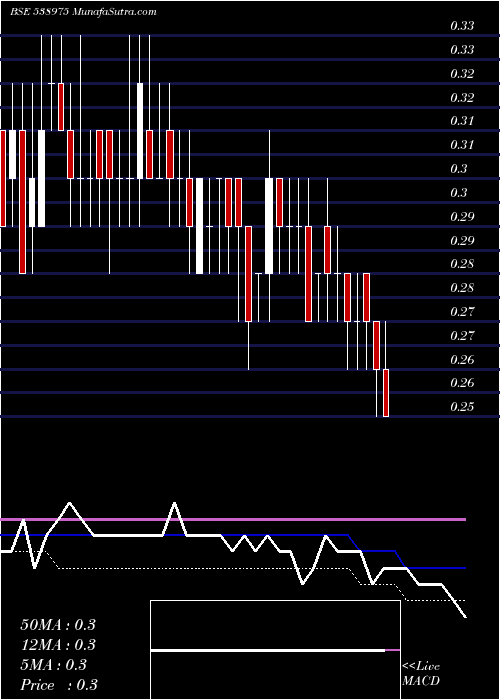Click the BSE 538975 MunafaSutra.com title text
Image resolution: width=500 pixels, height=700 pixels.
(83, 12)
